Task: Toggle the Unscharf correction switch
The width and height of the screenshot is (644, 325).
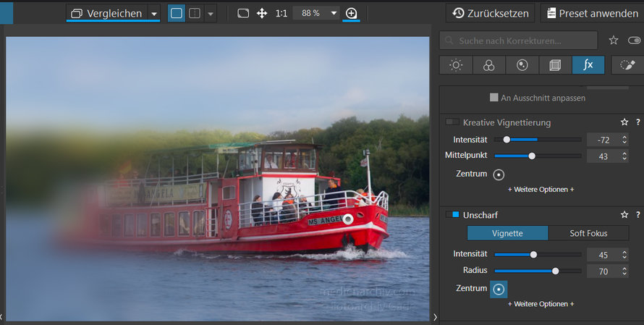Action: 452,214
